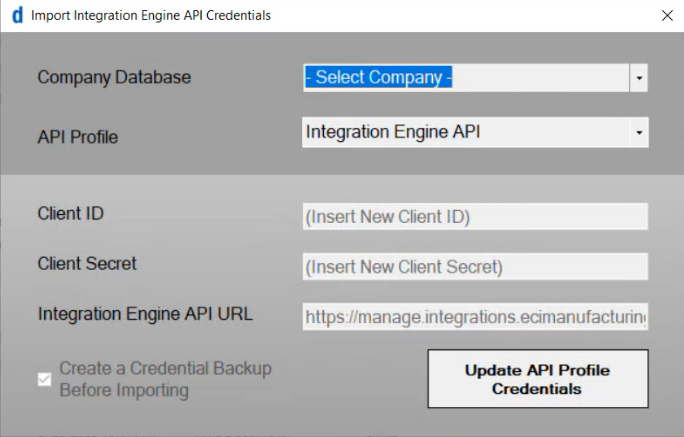The height and width of the screenshot is (437, 684).
Task: Click into the Client ID input field
Action: (x=475, y=216)
